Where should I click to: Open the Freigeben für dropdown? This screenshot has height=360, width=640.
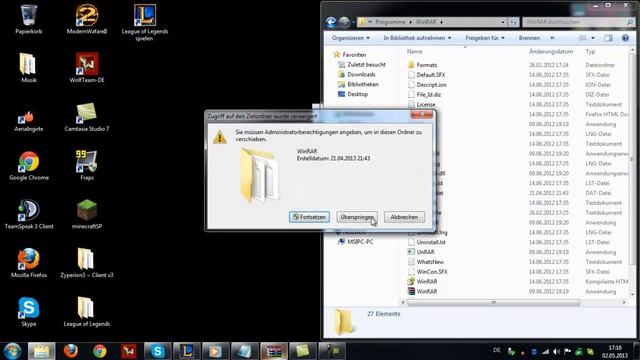click(485, 38)
